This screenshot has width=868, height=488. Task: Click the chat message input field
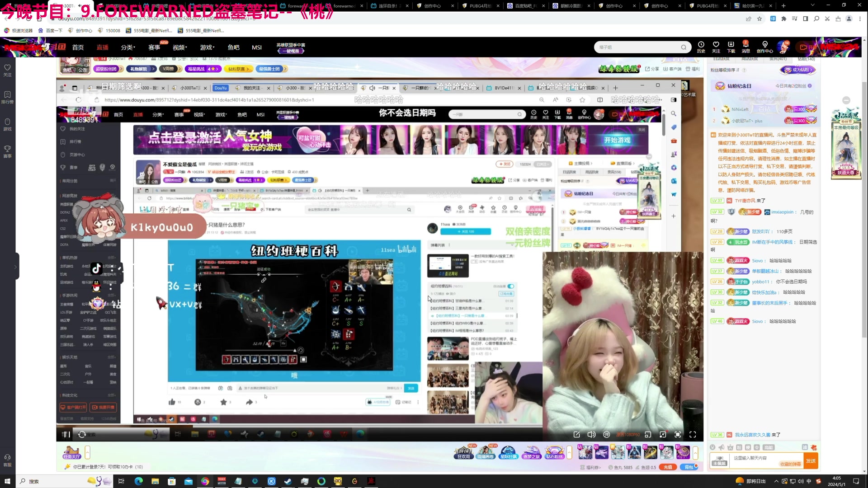759,458
